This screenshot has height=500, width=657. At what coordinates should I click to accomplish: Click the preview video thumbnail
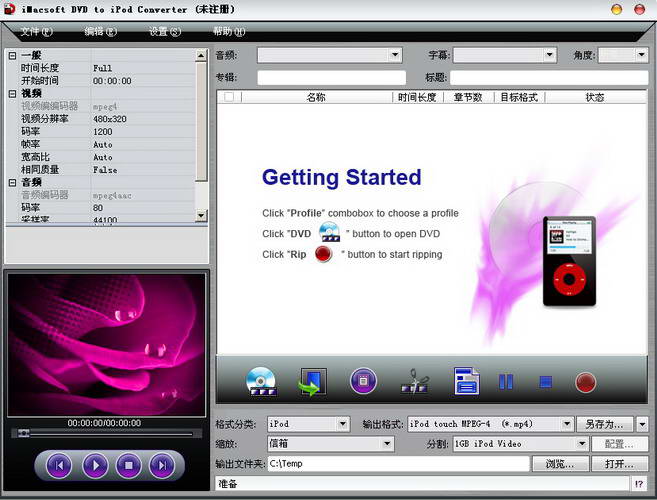pyautogui.click(x=106, y=345)
